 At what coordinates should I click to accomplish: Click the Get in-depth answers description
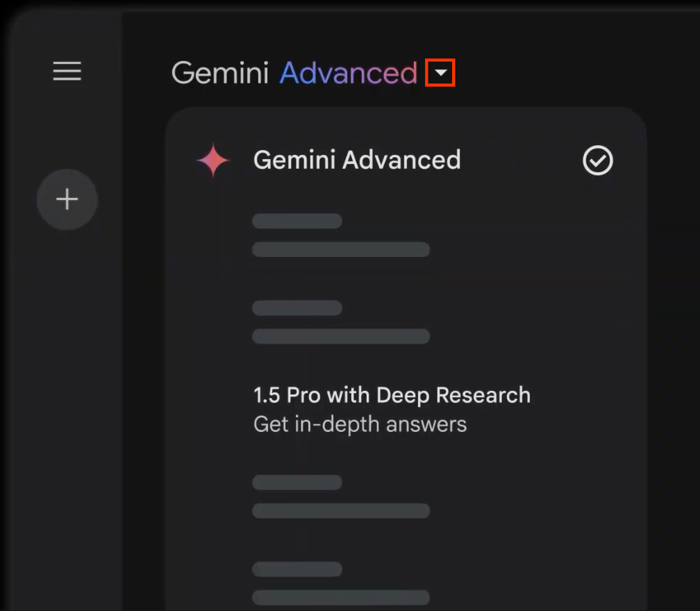coord(360,424)
